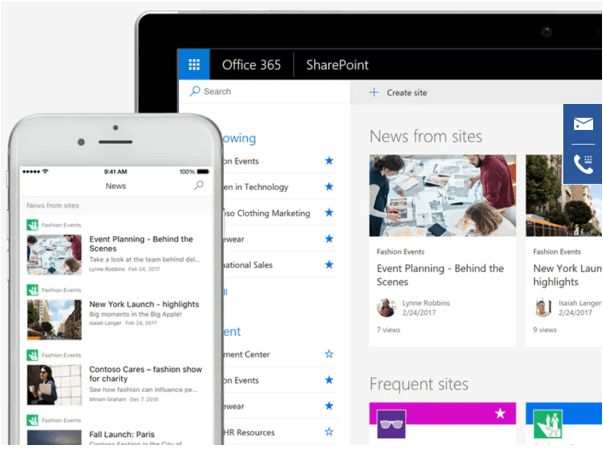This screenshot has height=449, width=603.
Task: Click the plus icon next to Create site
Action: (x=374, y=92)
